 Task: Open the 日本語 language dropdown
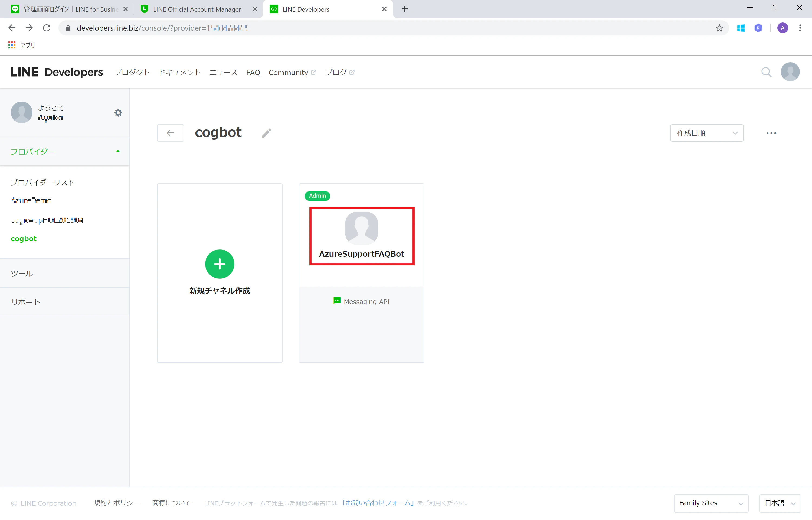pyautogui.click(x=780, y=503)
